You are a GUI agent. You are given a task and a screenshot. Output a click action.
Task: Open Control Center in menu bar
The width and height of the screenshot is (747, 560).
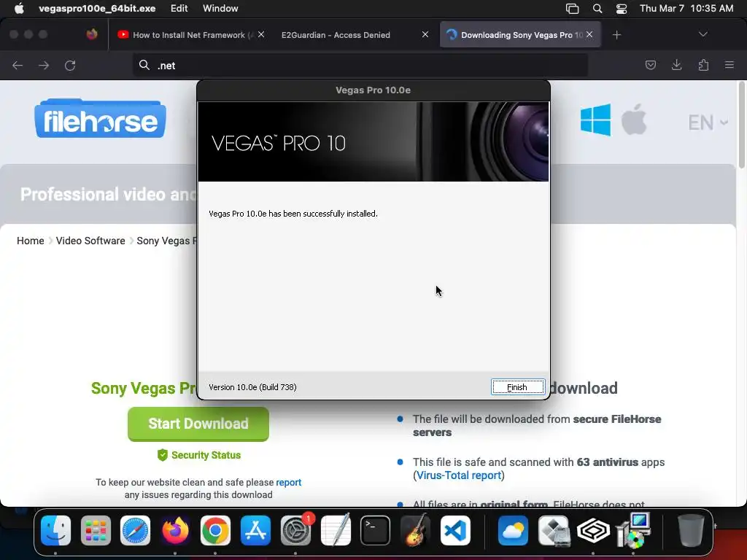[622, 9]
